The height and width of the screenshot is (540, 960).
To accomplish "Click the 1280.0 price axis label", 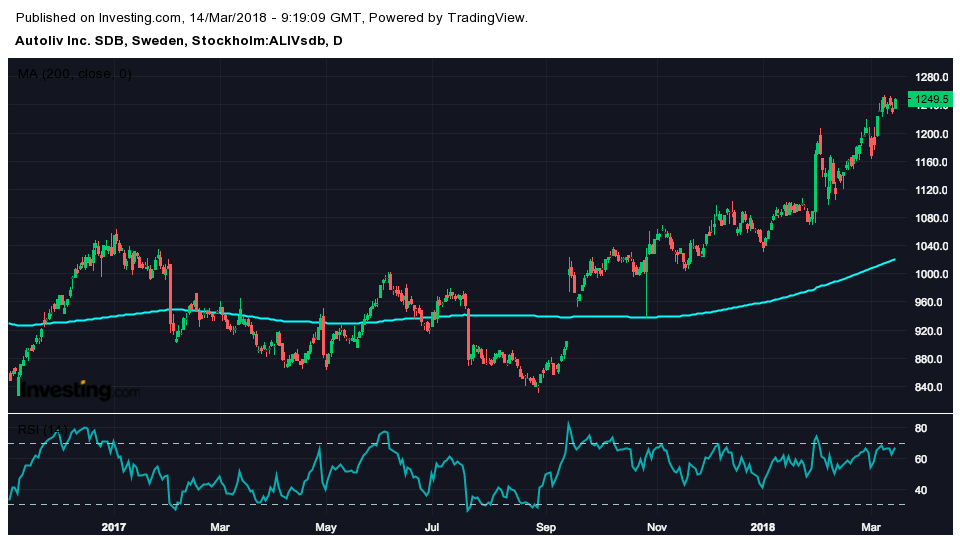I will point(932,77).
